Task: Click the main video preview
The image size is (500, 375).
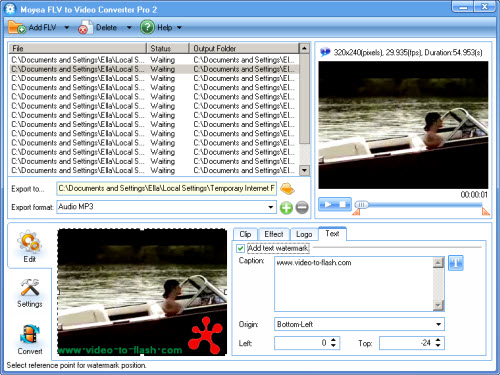Action: tap(403, 125)
